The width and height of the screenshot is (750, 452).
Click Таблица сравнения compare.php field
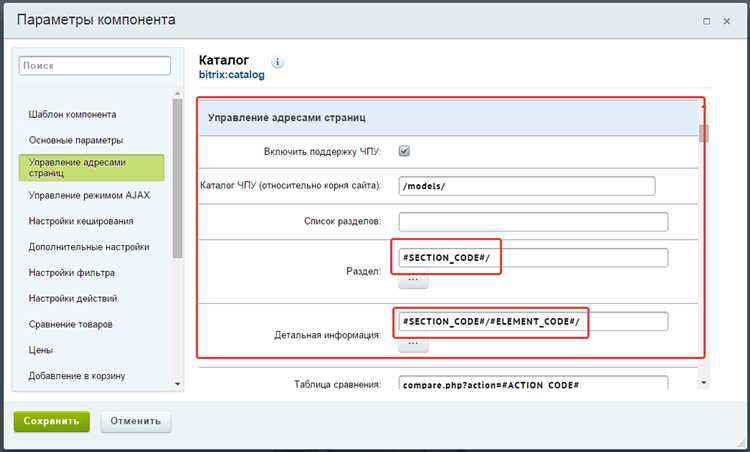click(x=533, y=383)
